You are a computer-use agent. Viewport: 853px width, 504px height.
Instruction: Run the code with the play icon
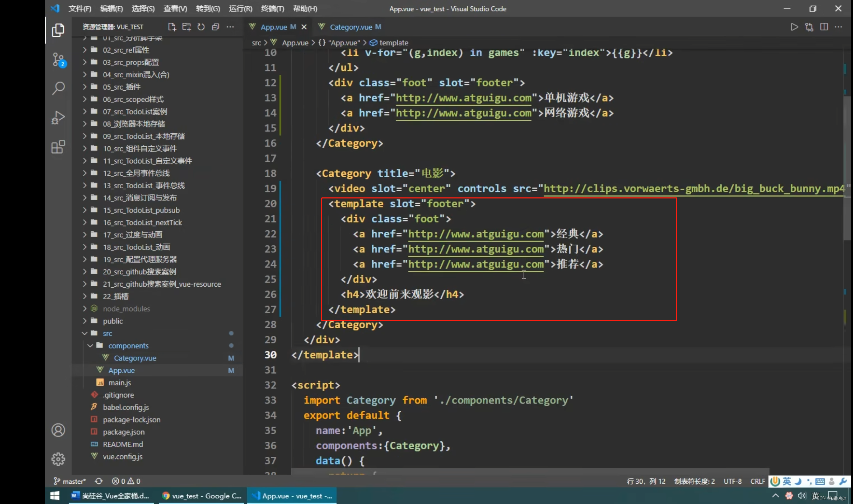(794, 27)
